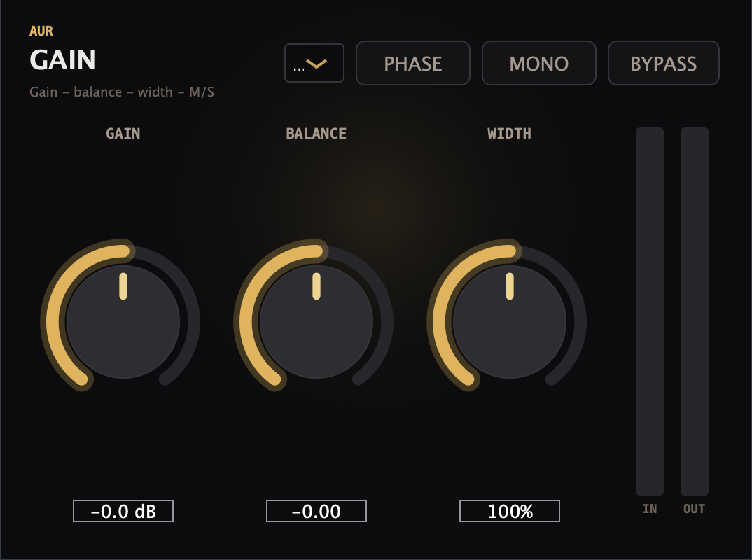The height and width of the screenshot is (560, 752).
Task: Toggle the BYPASS button
Action: click(x=664, y=63)
